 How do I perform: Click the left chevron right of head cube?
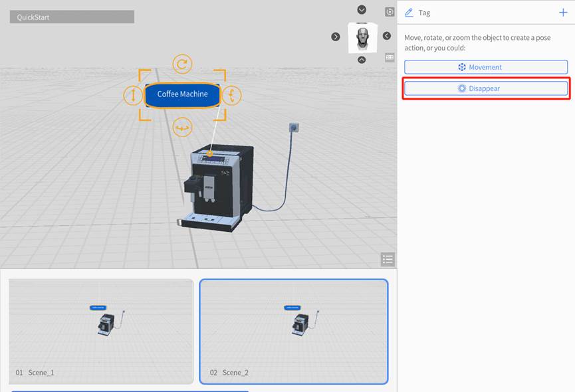coord(387,36)
